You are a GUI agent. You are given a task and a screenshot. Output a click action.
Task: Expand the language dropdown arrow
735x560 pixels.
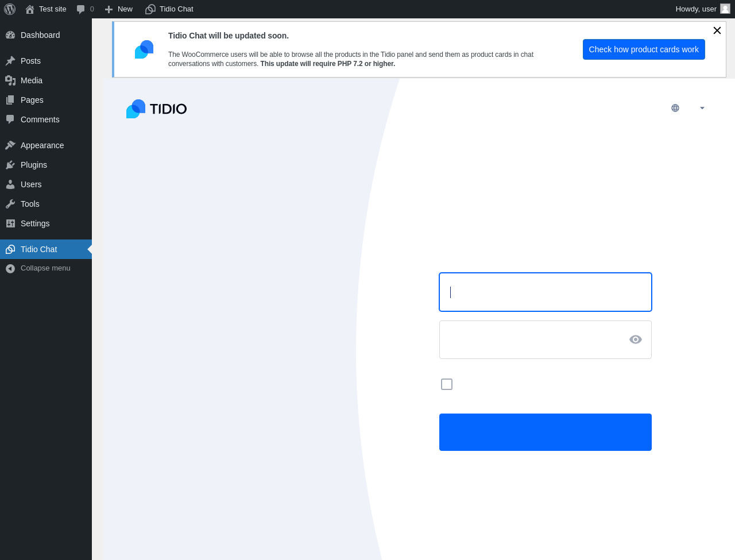point(702,108)
